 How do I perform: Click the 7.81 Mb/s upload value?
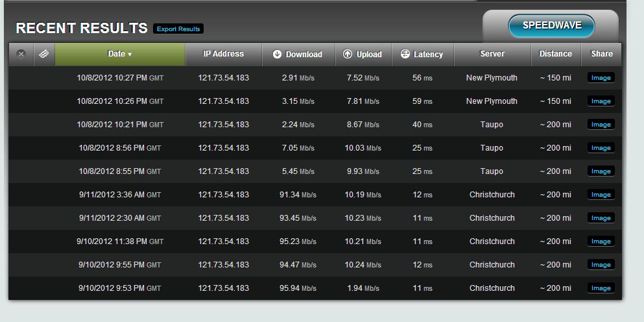(x=363, y=101)
